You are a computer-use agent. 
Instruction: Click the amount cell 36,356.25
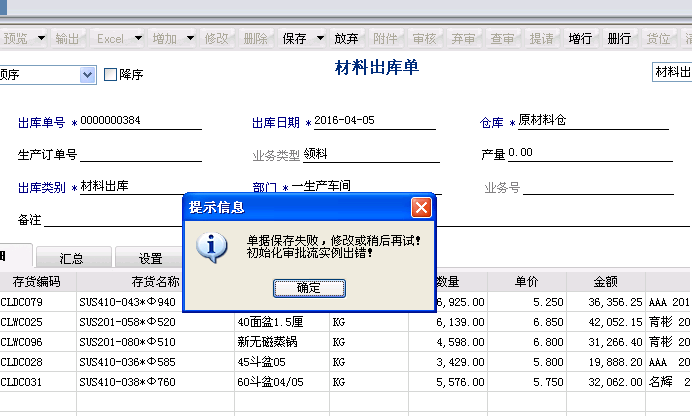pyautogui.click(x=606, y=302)
